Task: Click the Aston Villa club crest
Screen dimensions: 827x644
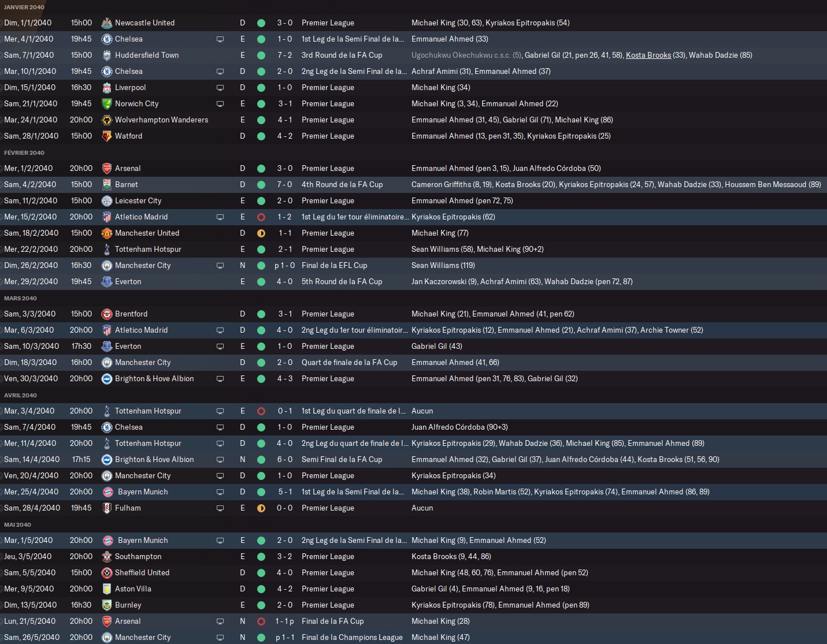Action: coord(106,589)
